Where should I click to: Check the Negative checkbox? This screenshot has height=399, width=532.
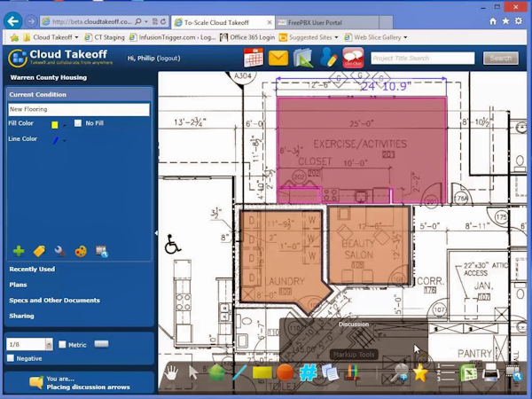click(x=11, y=358)
